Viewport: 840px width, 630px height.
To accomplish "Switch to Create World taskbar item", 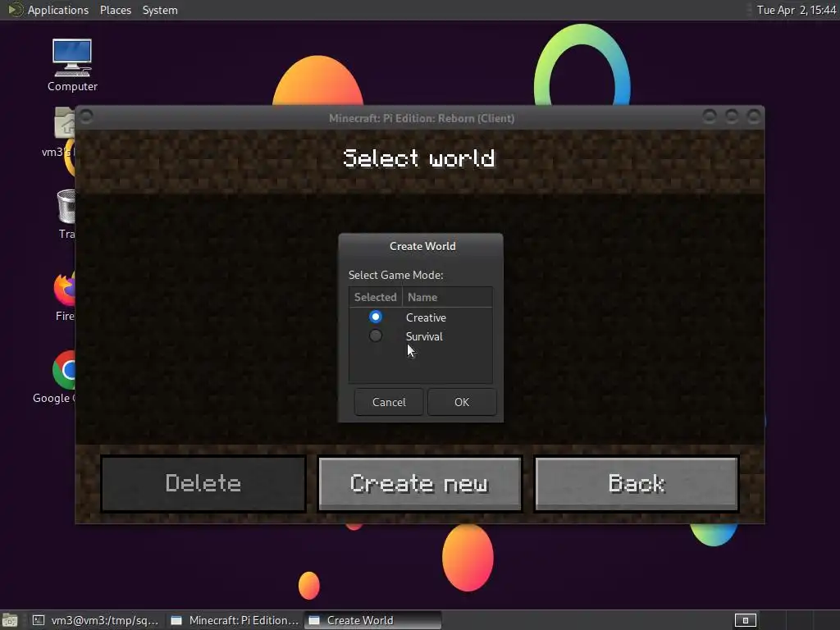I will click(x=373, y=620).
